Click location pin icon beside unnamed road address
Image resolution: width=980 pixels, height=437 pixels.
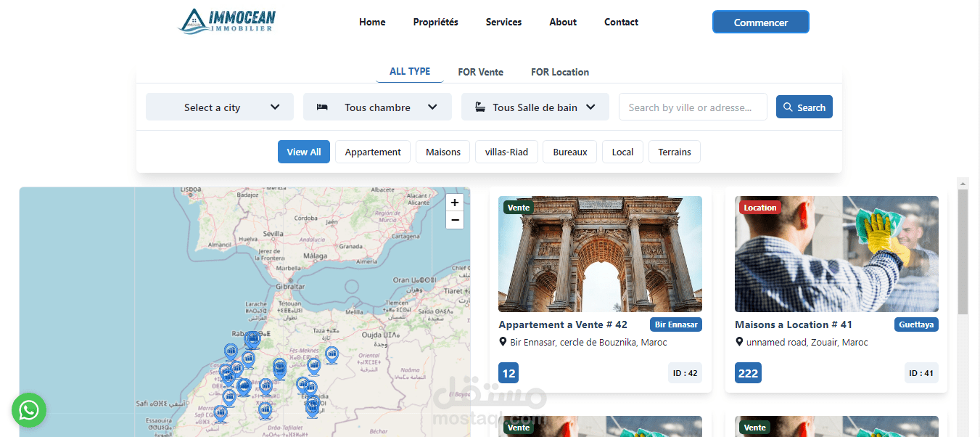point(739,342)
